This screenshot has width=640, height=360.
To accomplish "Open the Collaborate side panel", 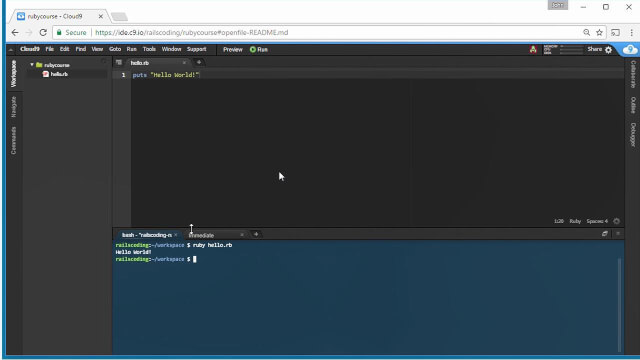I will tap(633, 74).
